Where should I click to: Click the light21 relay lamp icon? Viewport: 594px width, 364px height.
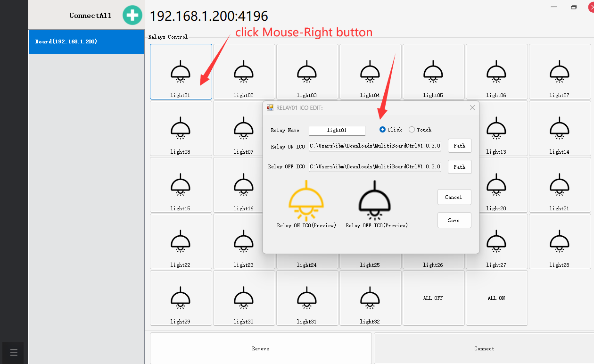[559, 185]
